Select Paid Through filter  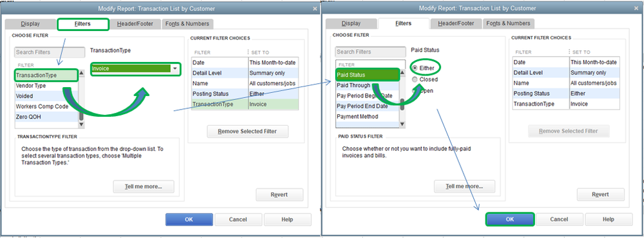tap(367, 86)
